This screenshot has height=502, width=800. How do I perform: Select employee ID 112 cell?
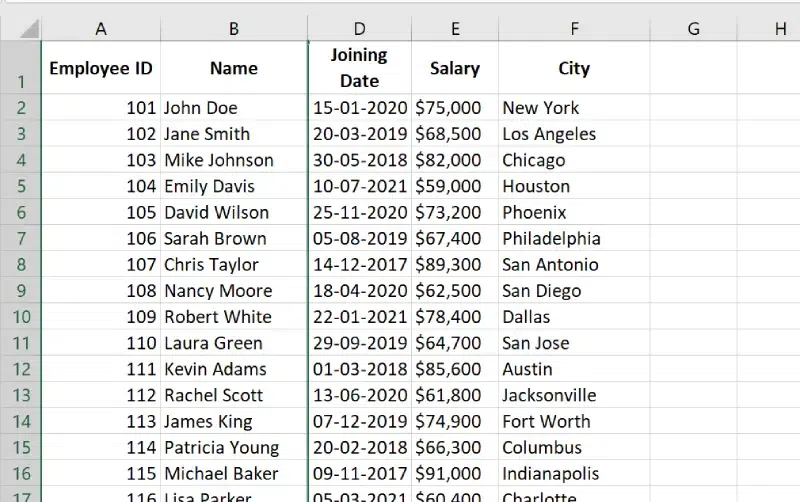click(101, 395)
